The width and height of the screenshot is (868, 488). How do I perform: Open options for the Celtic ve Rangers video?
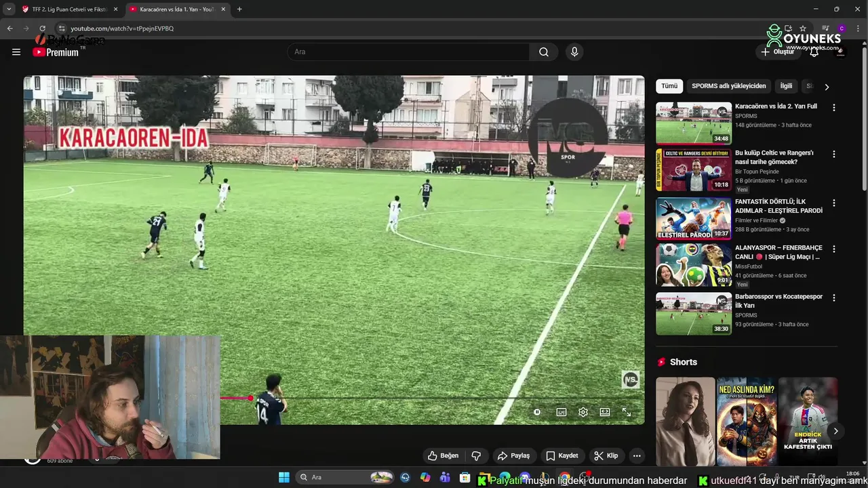[834, 154]
